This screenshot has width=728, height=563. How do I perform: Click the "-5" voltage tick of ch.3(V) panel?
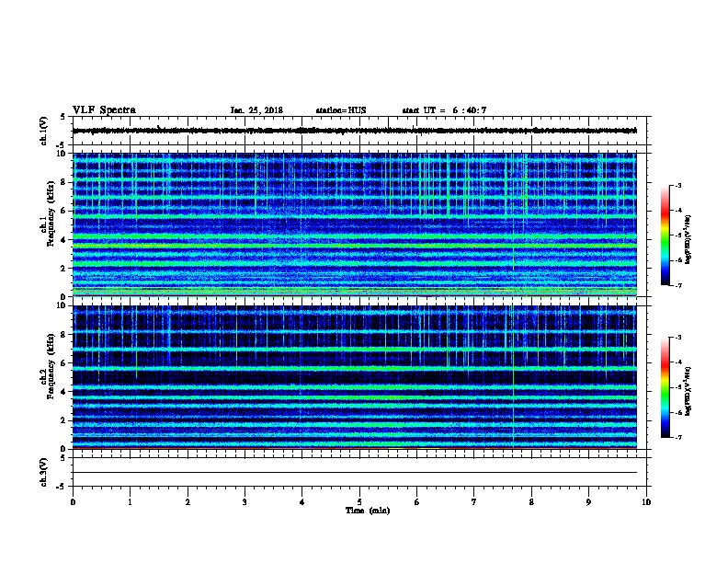click(x=63, y=487)
